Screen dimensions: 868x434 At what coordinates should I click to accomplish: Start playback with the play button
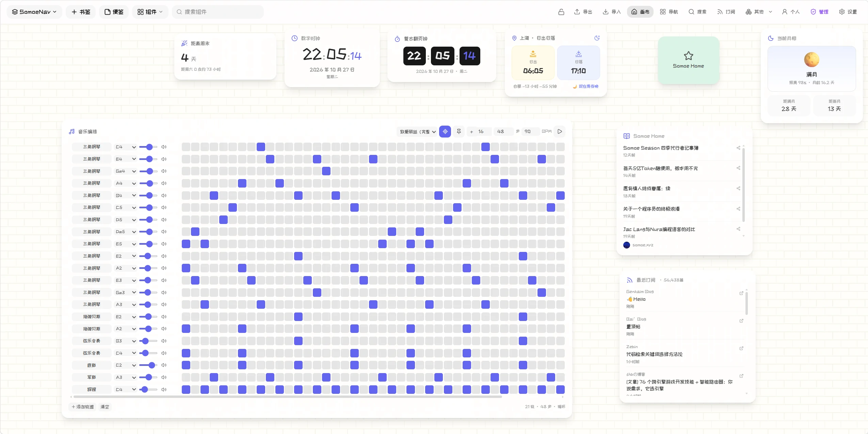tap(560, 132)
